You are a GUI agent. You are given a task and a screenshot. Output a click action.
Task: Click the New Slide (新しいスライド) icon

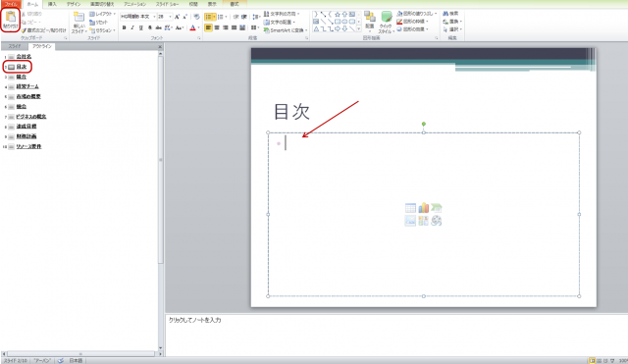tap(78, 18)
